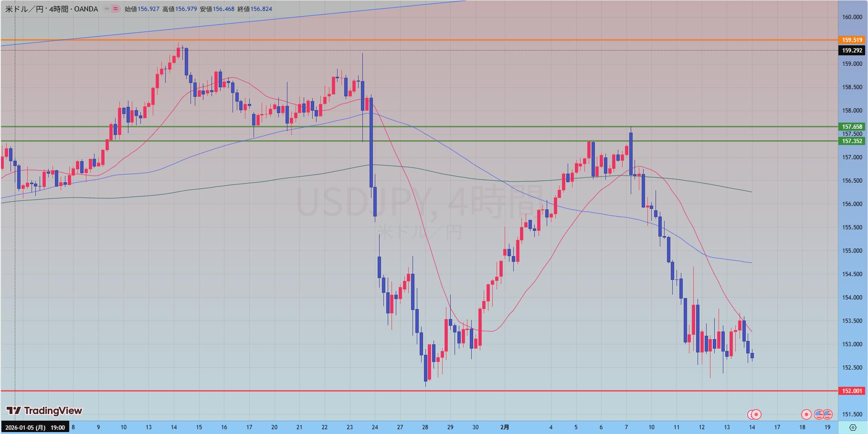Click the chart settings hexagon icon
This screenshot has height=434, width=868.
click(x=853, y=428)
